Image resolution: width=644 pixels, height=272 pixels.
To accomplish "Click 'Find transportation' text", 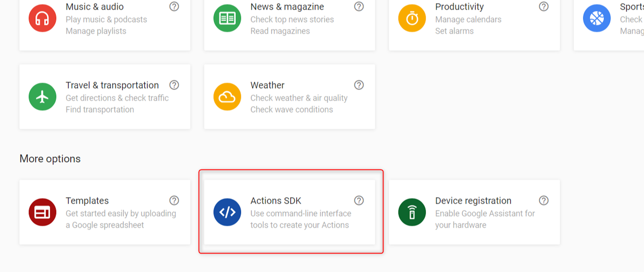I will (x=100, y=110).
